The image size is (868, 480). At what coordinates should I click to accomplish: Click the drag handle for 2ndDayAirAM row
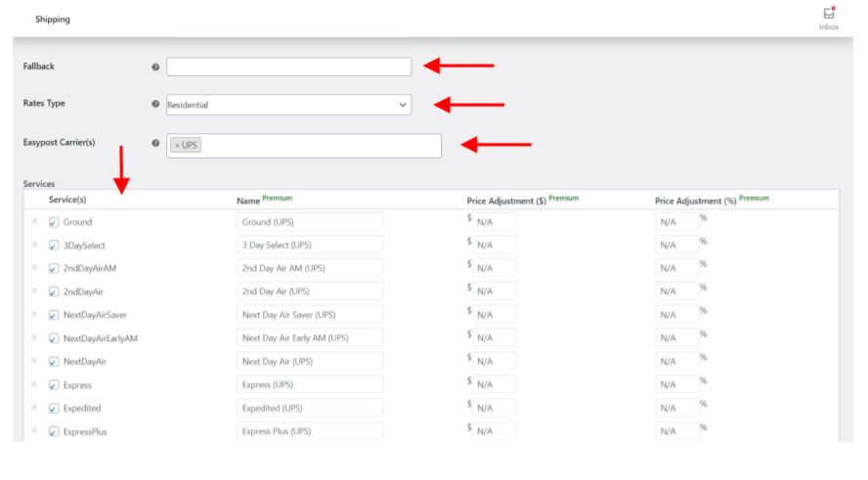point(34,268)
